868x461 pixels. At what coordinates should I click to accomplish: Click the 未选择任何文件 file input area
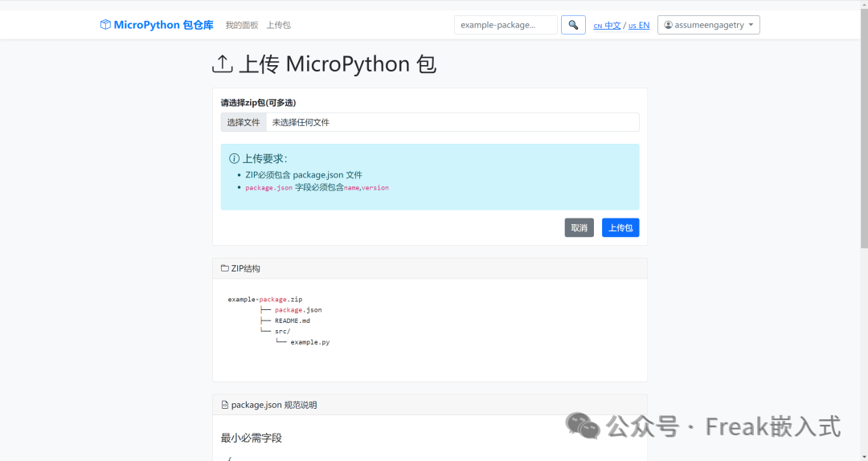tap(452, 122)
